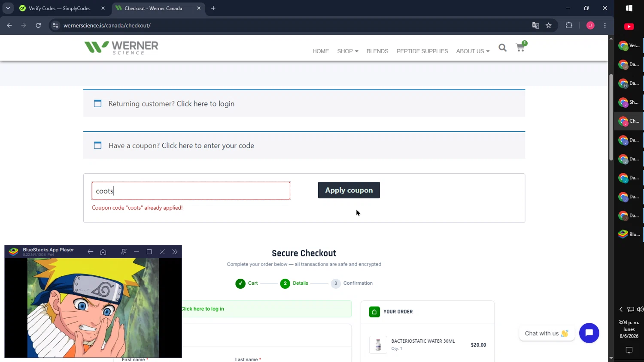Screen dimensions: 644x362
Task: Open the chat bubble widget button
Action: coord(589,333)
